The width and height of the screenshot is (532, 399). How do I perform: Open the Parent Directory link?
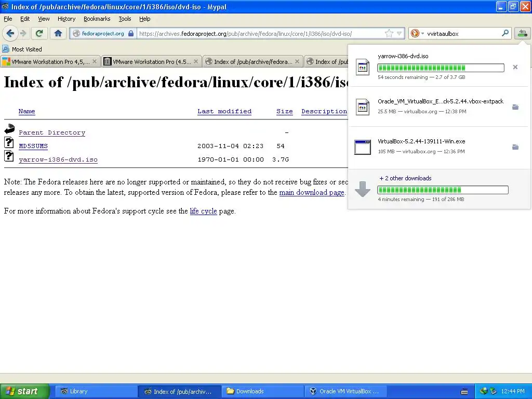(x=52, y=132)
